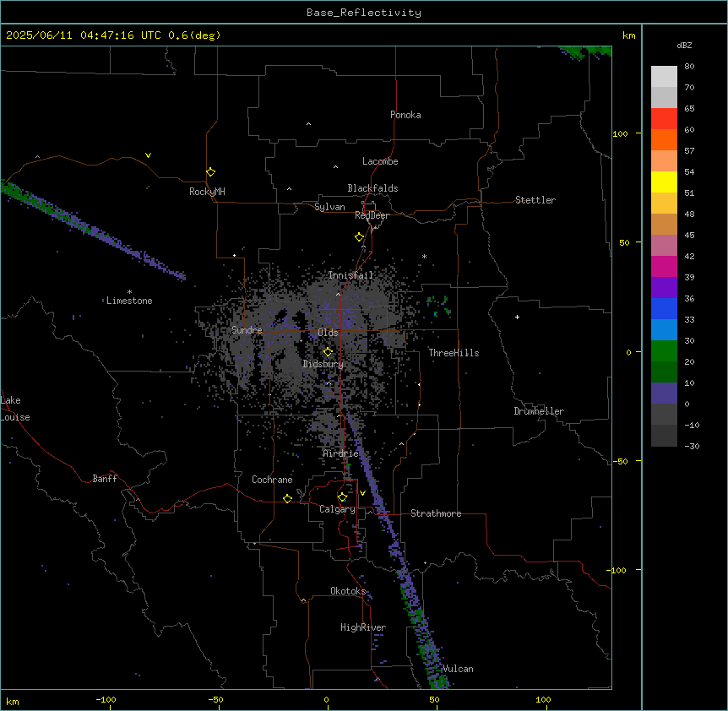Click the yellow diamond marker between Olds and Didsbury

click(x=328, y=352)
